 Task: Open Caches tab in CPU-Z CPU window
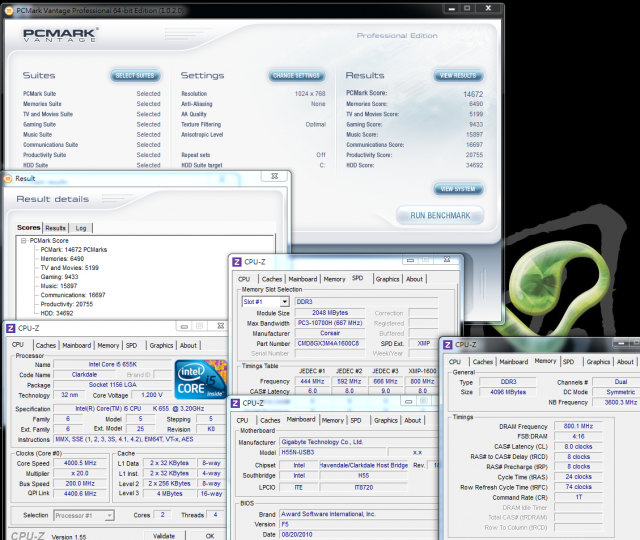tap(46, 345)
